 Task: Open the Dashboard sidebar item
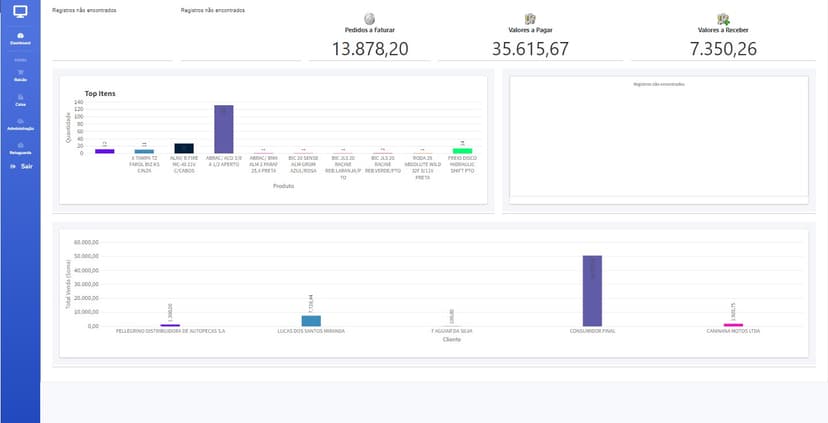(x=20, y=39)
